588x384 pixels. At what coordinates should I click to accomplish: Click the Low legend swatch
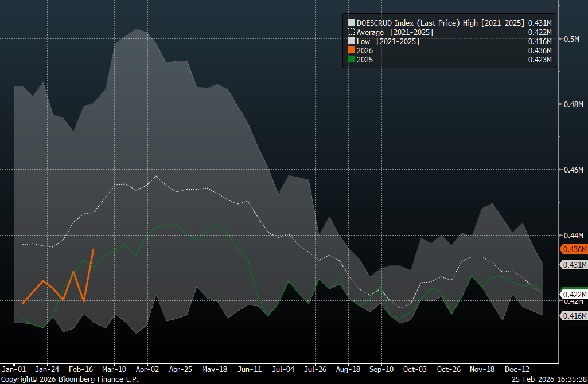(x=352, y=41)
